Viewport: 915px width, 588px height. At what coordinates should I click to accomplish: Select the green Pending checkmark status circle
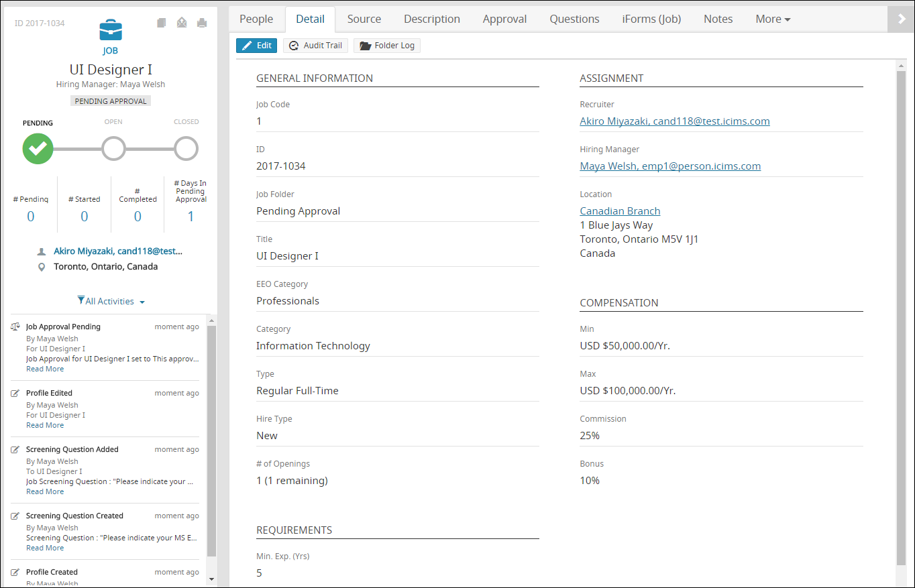(x=38, y=148)
